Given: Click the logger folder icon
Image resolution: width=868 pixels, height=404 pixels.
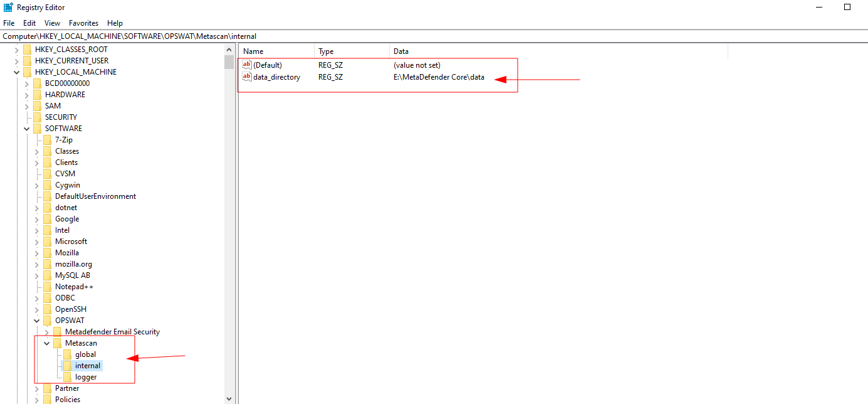Looking at the screenshot, I should pyautogui.click(x=67, y=377).
